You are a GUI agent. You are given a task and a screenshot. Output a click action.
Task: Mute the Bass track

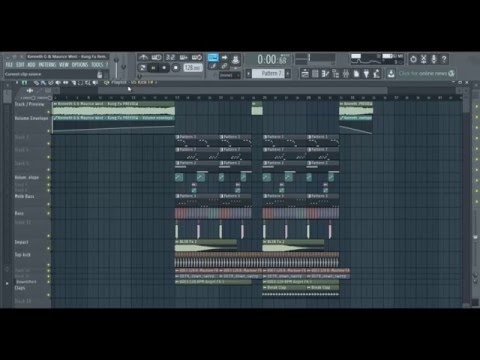click(x=49, y=213)
